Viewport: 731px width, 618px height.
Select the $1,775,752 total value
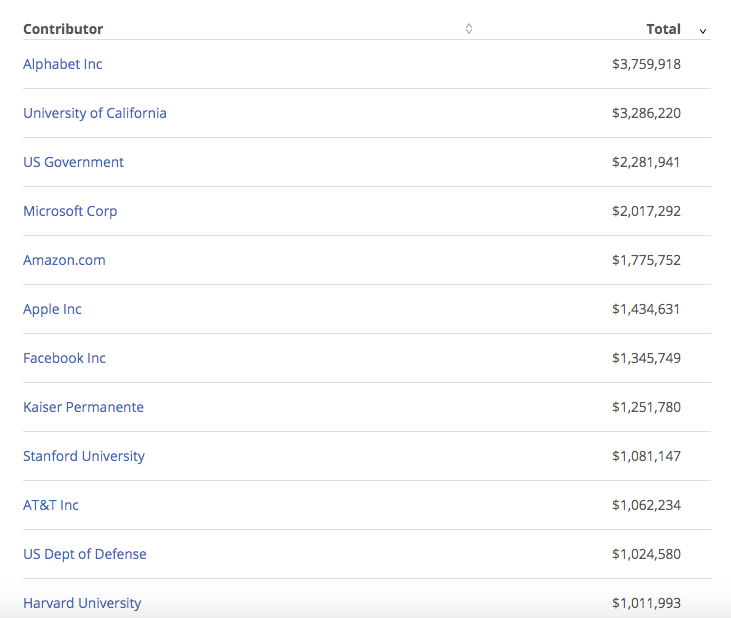(x=646, y=260)
